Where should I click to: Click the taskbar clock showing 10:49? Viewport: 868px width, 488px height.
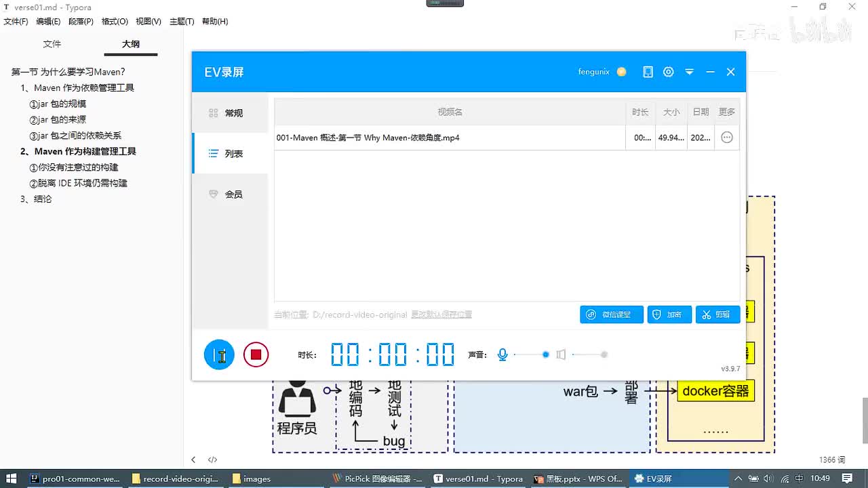point(821,479)
